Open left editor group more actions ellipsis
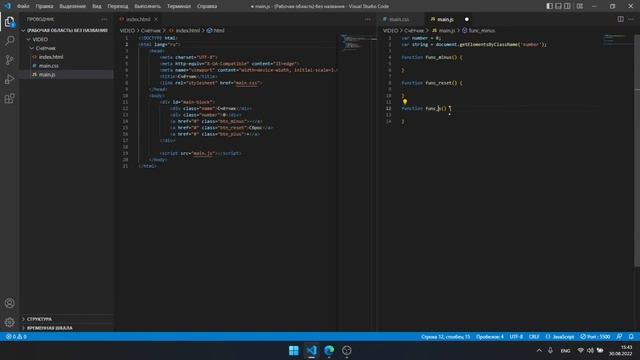Screen dimensions: 640x360 pyautogui.click(x=367, y=19)
